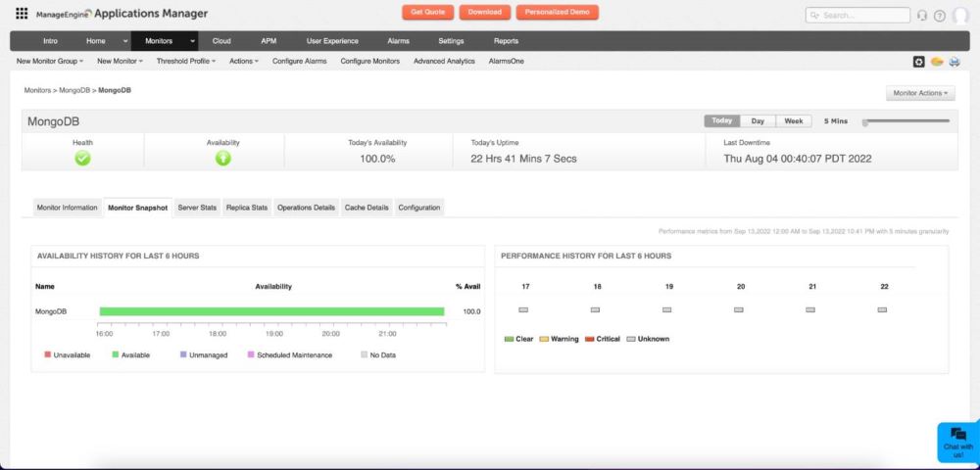Click the 100.0 % Avail value
Viewport: 980px width, 470px height.
coord(472,311)
